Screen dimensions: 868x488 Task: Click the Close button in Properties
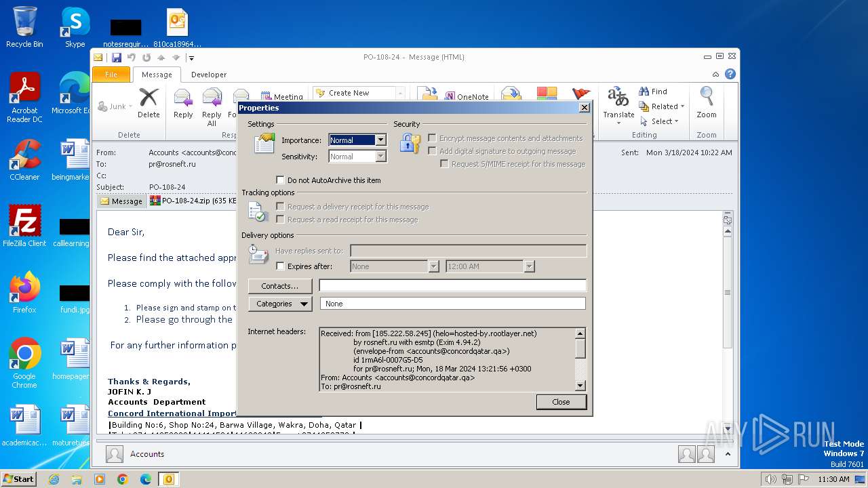pos(561,402)
